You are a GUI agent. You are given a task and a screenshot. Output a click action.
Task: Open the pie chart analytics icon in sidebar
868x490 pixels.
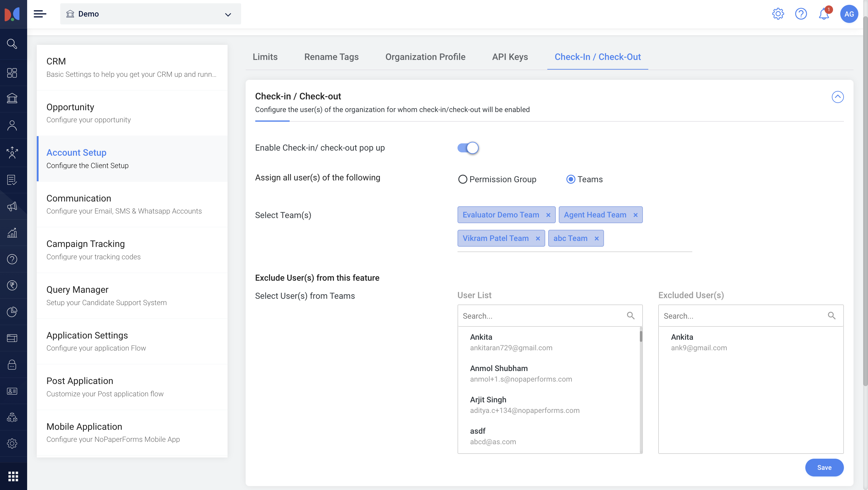pyautogui.click(x=12, y=311)
